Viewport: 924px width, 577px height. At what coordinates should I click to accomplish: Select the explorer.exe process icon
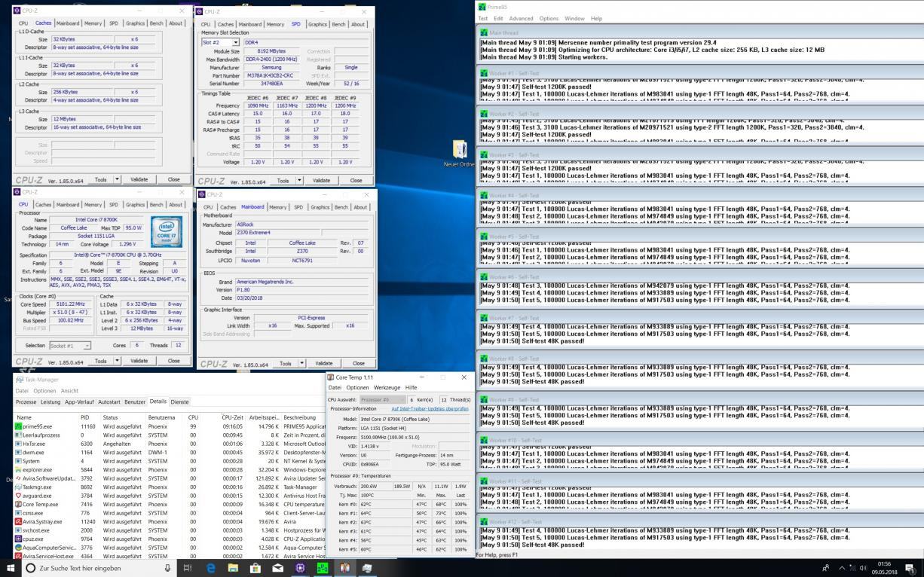18,470
